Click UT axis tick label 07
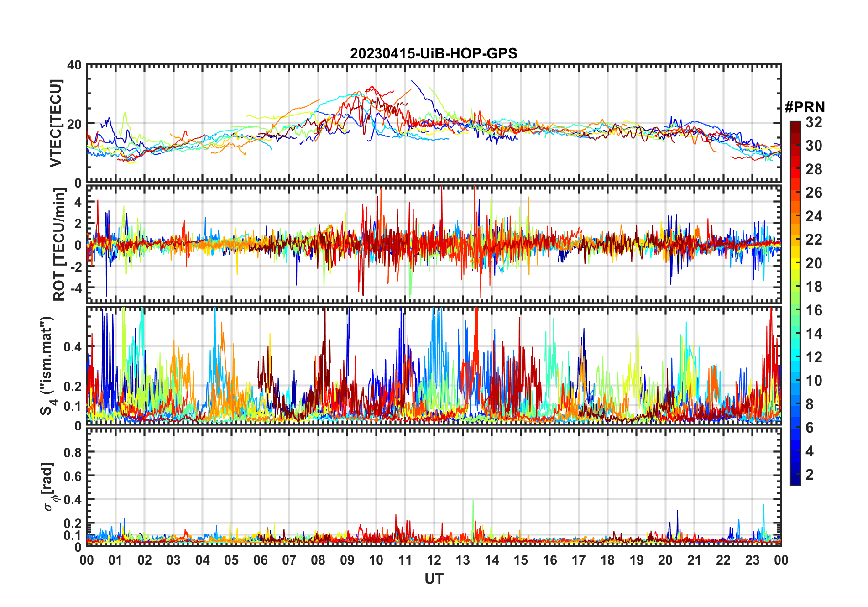The height and width of the screenshot is (607, 868). coord(289,560)
